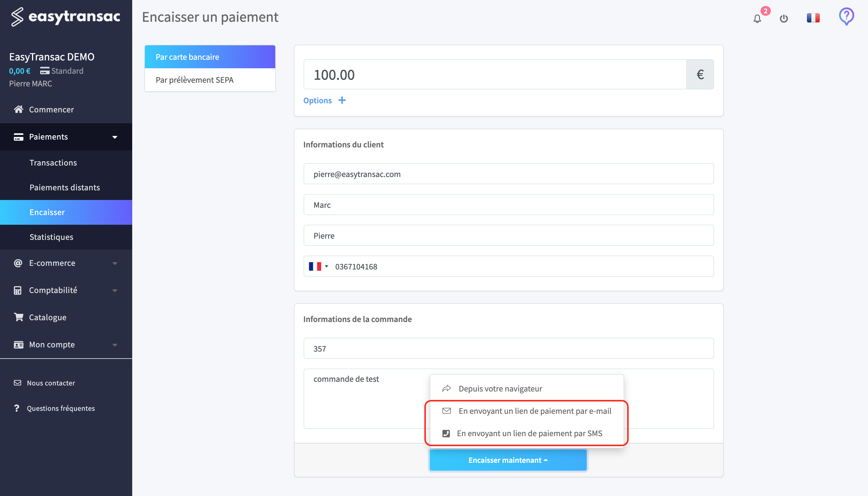This screenshot has width=868, height=496.
Task: Expand the Mon compte menu arrow
Action: [x=115, y=345]
